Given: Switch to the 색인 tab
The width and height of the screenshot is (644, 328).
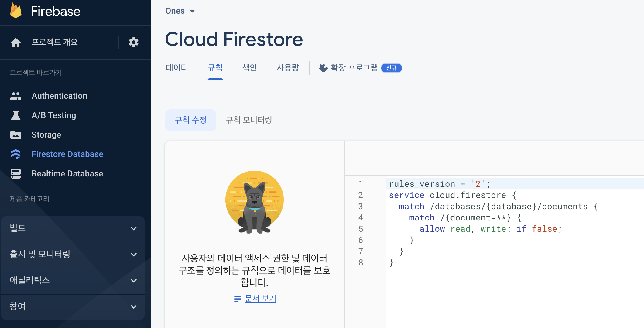Looking at the screenshot, I should coord(250,68).
